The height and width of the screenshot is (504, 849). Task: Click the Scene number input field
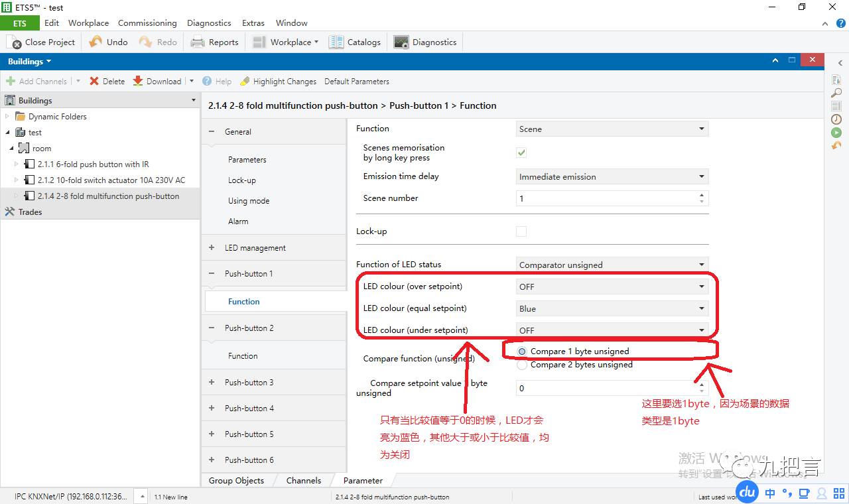click(x=606, y=198)
